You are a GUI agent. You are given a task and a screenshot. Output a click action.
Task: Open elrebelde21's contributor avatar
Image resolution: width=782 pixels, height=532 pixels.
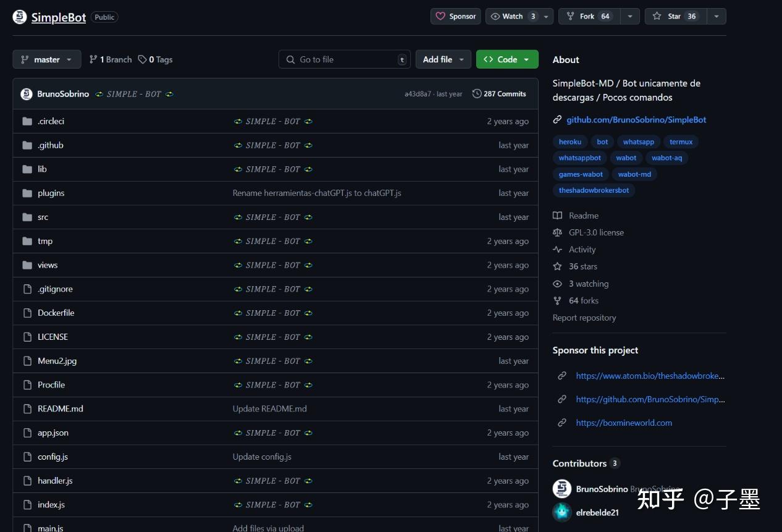(x=561, y=512)
